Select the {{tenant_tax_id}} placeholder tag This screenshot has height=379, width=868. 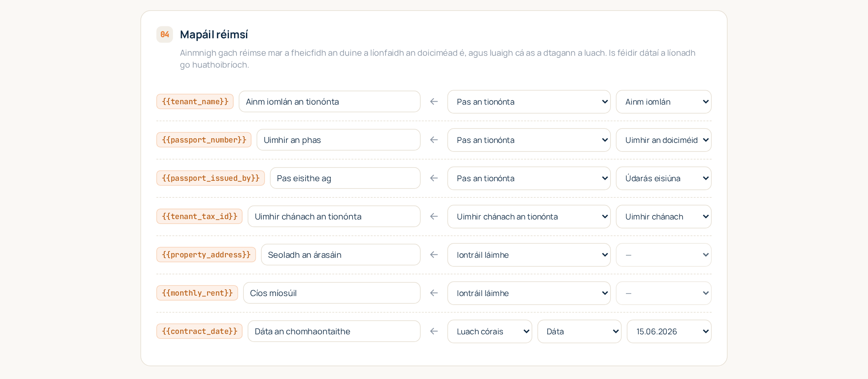(200, 217)
